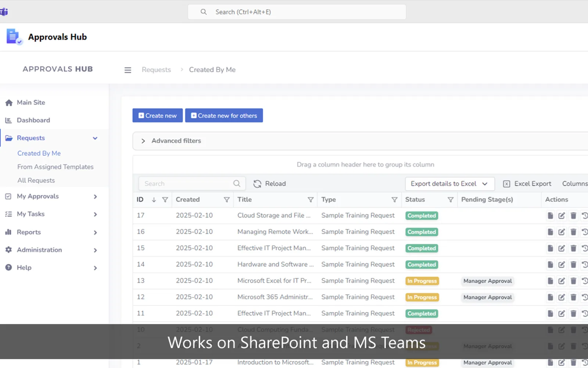
Task: Click edit icon for request 17
Action: pos(562,216)
